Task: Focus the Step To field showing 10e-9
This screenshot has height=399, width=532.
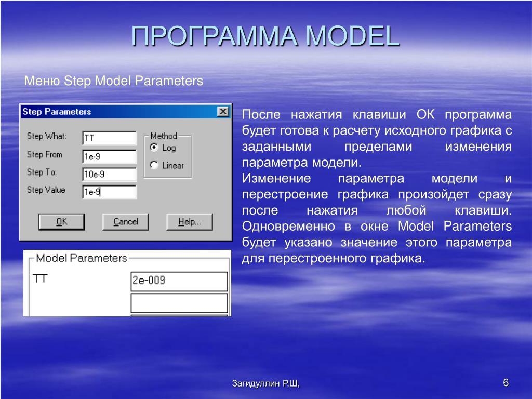Action: tap(109, 174)
